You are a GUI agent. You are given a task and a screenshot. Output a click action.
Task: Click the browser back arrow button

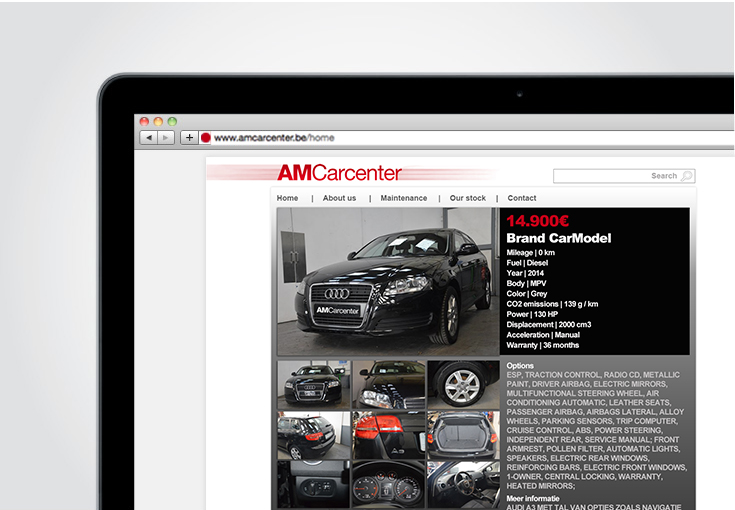tap(149, 138)
